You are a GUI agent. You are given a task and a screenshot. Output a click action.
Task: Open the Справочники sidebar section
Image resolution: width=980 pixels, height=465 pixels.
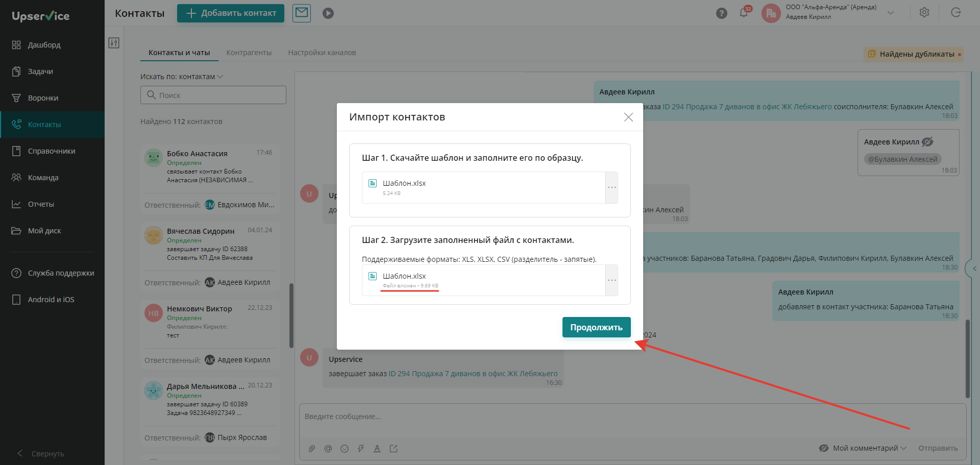(x=52, y=151)
